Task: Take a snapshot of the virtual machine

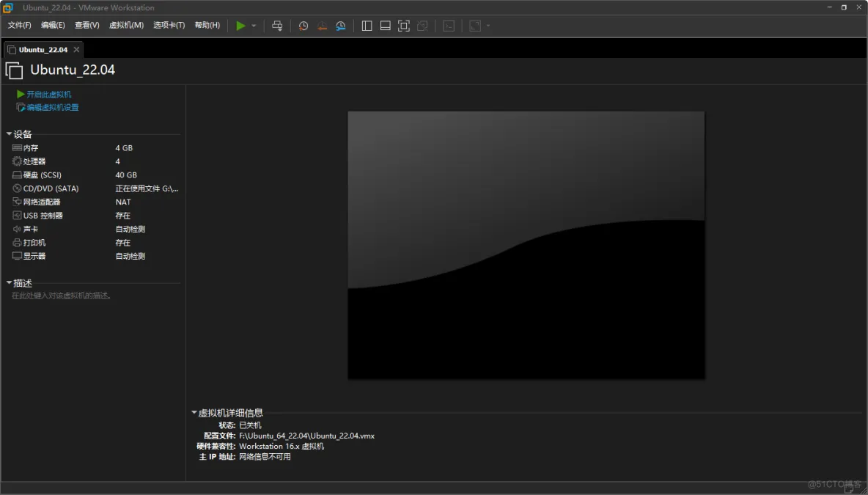Action: point(304,26)
